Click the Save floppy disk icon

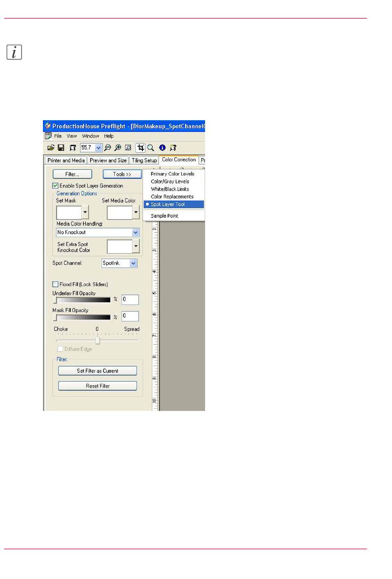[61, 147]
